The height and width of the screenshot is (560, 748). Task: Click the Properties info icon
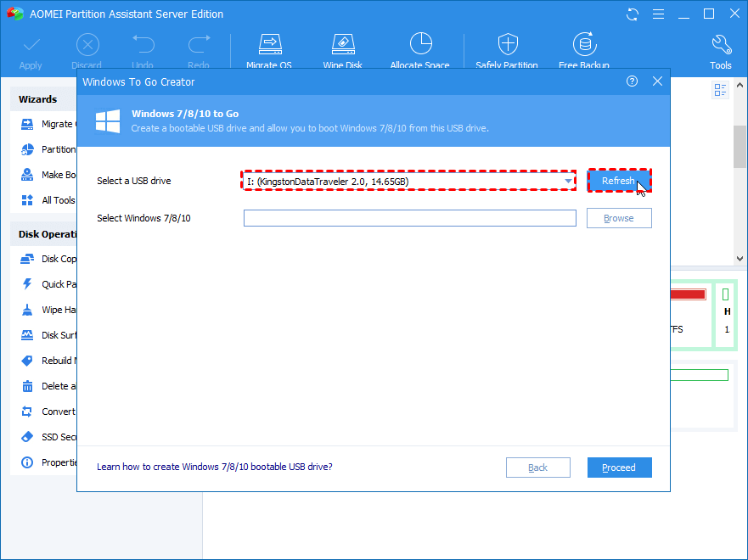[27, 462]
